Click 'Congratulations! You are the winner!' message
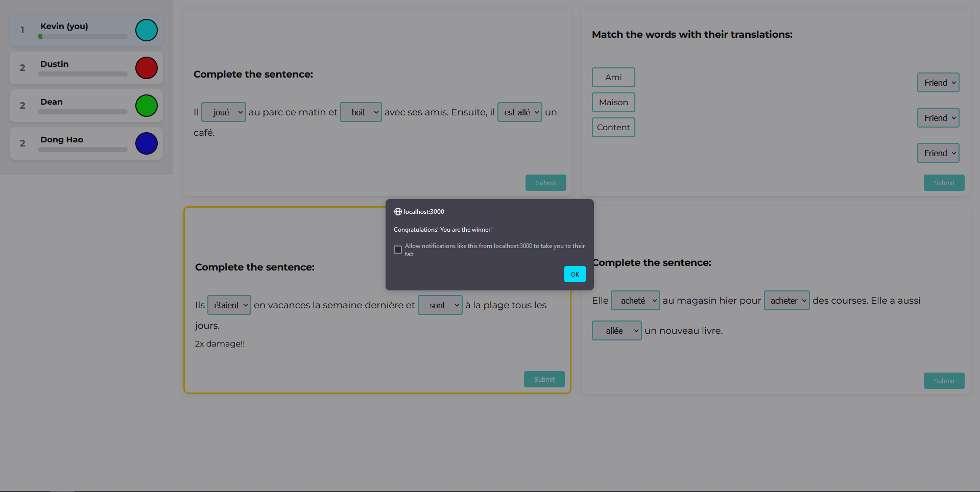The height and width of the screenshot is (492, 980). 443,230
